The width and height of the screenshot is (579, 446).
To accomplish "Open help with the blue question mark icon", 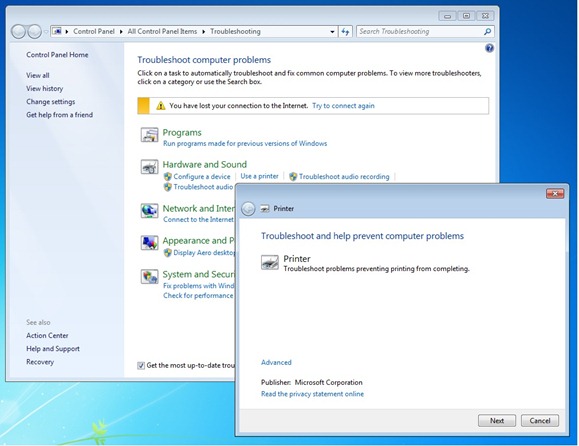I will (489, 48).
